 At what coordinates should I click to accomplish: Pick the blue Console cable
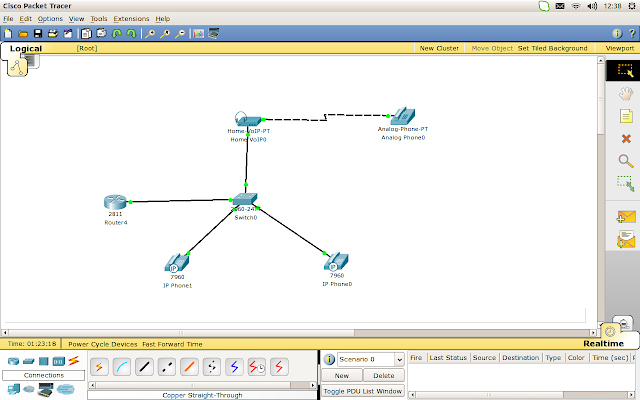[x=122, y=367]
